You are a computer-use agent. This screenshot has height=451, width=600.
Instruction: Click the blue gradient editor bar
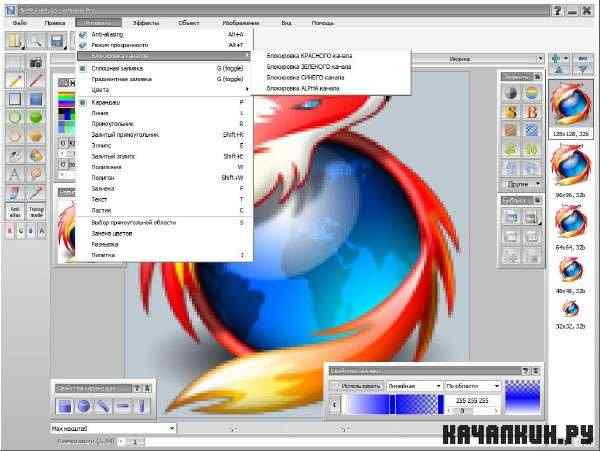(x=392, y=404)
